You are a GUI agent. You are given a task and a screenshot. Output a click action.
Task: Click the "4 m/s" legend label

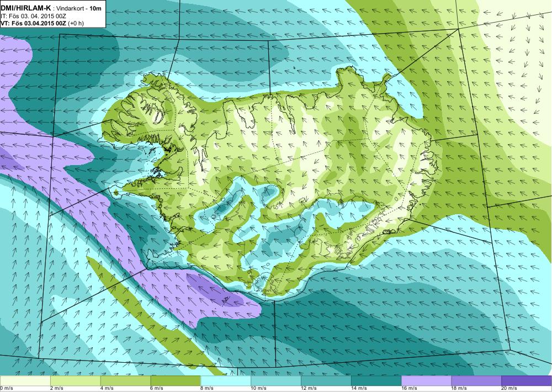pyautogui.click(x=107, y=389)
